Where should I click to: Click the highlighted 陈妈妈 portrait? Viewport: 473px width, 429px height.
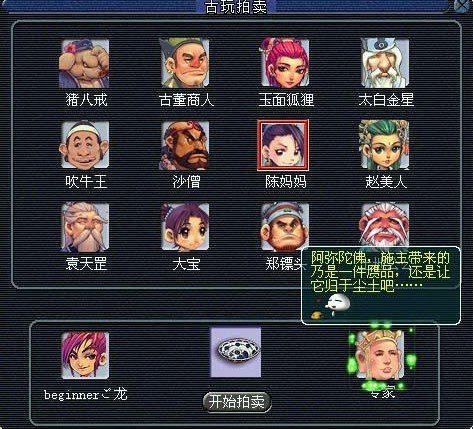[283, 145]
